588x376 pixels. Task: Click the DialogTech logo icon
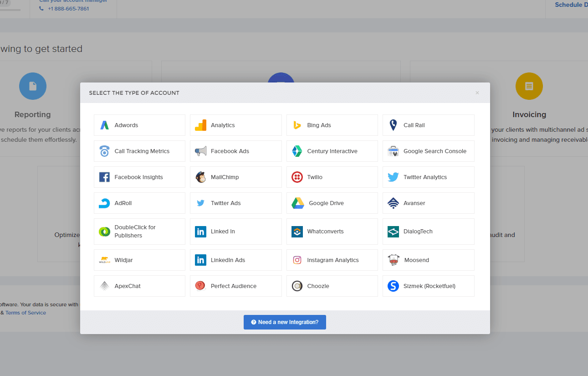tap(393, 232)
